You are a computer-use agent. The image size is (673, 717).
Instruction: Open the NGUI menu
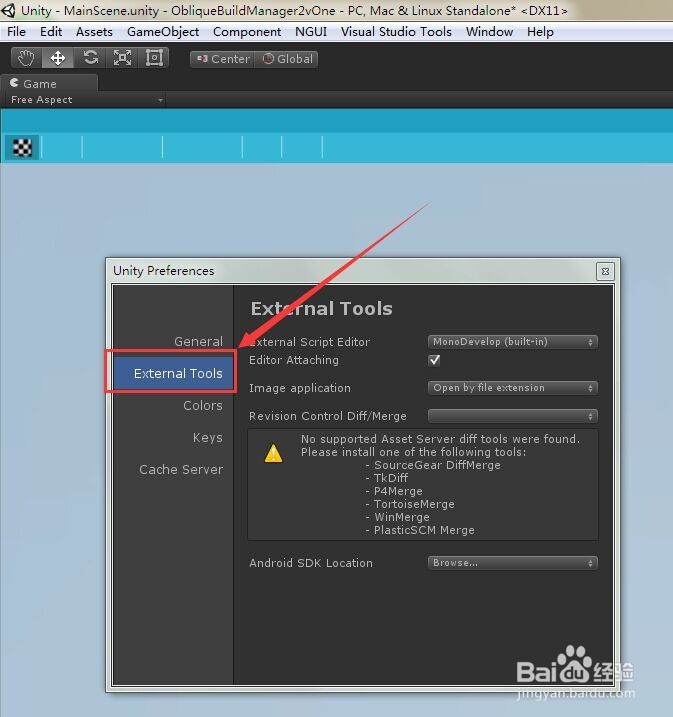[311, 32]
